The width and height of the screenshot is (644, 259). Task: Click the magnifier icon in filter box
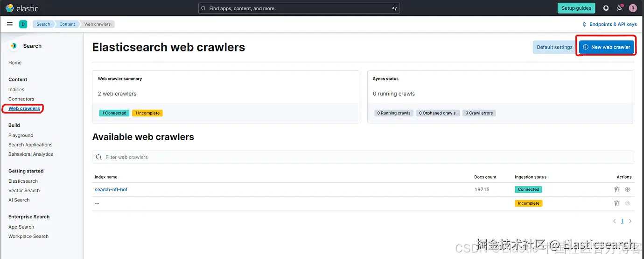[99, 157]
